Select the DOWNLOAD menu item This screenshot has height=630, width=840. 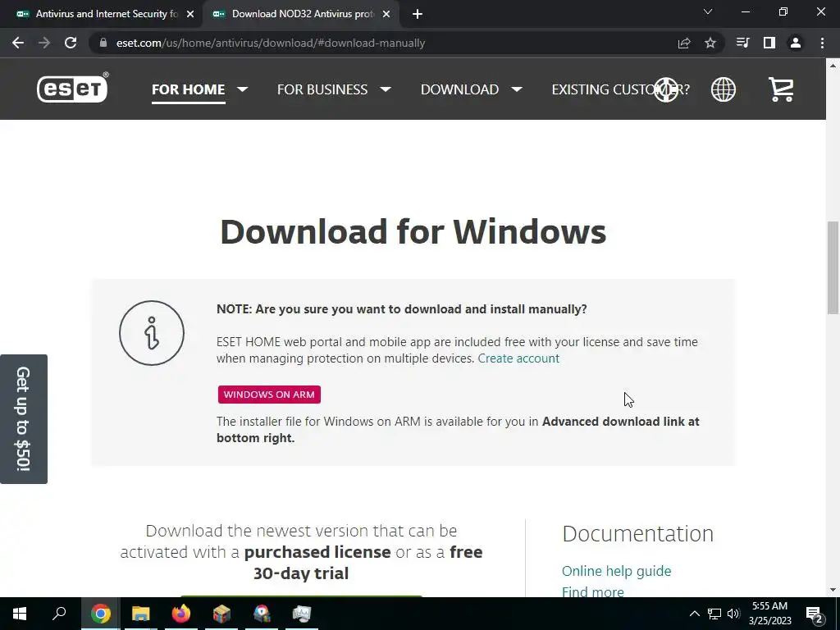click(x=459, y=89)
